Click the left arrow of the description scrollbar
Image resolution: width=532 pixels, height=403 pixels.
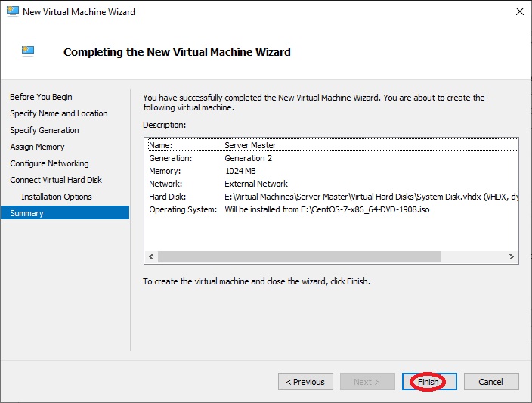151,256
